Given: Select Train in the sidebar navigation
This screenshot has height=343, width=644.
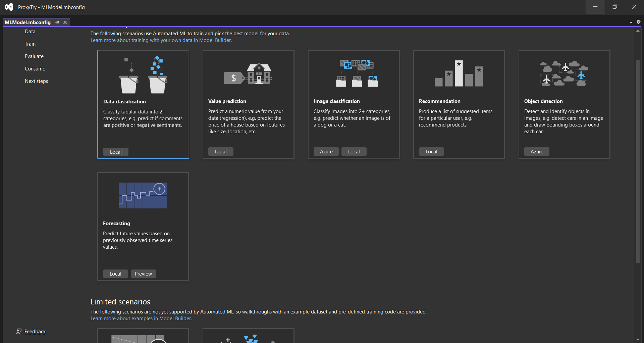Looking at the screenshot, I should [x=30, y=44].
